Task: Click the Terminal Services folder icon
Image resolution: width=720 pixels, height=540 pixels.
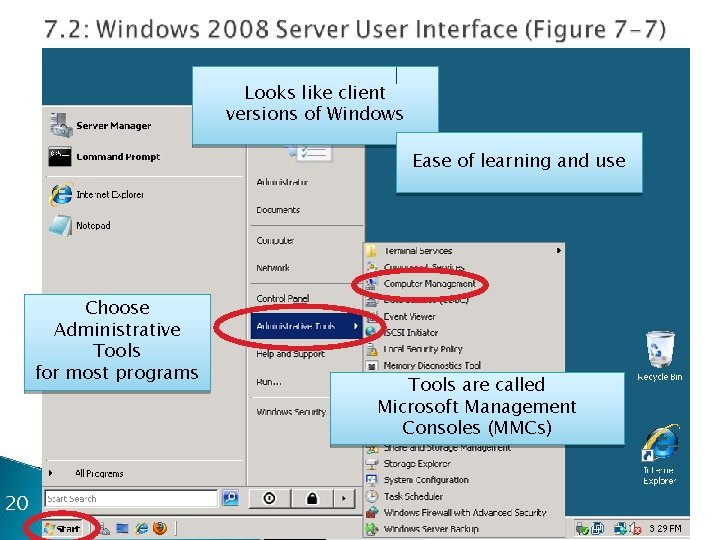Action: (371, 251)
